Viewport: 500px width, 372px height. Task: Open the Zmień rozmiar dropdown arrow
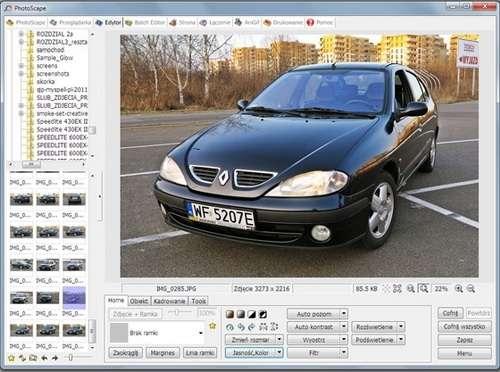(x=279, y=340)
